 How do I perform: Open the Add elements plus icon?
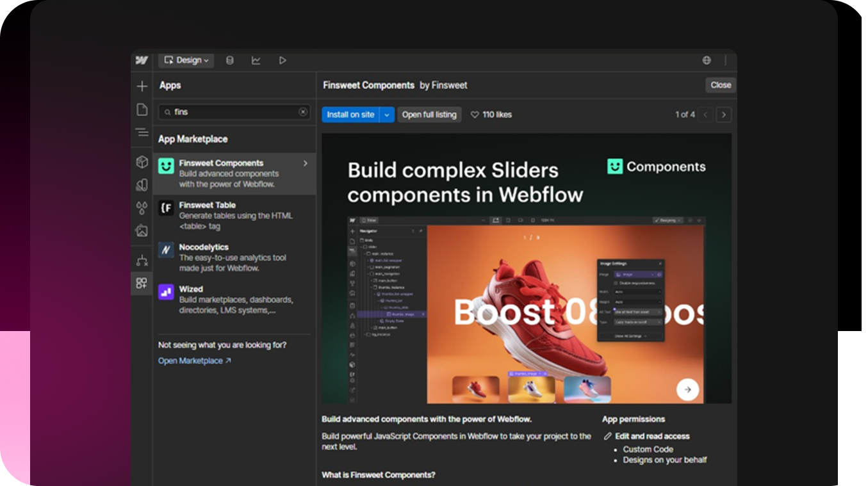pyautogui.click(x=142, y=86)
